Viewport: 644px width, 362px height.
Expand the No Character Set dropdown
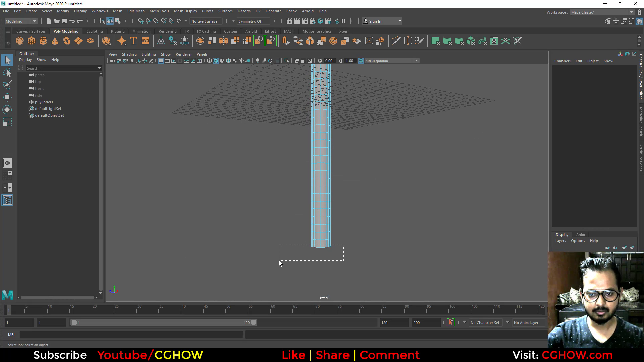485,322
